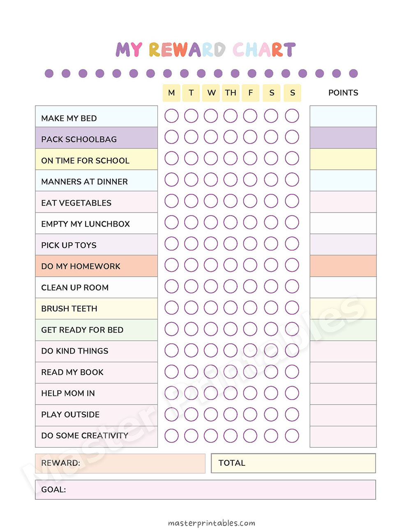The width and height of the screenshot is (411, 532).
Task: Click the My Reward Chart title
Action: coord(205,50)
